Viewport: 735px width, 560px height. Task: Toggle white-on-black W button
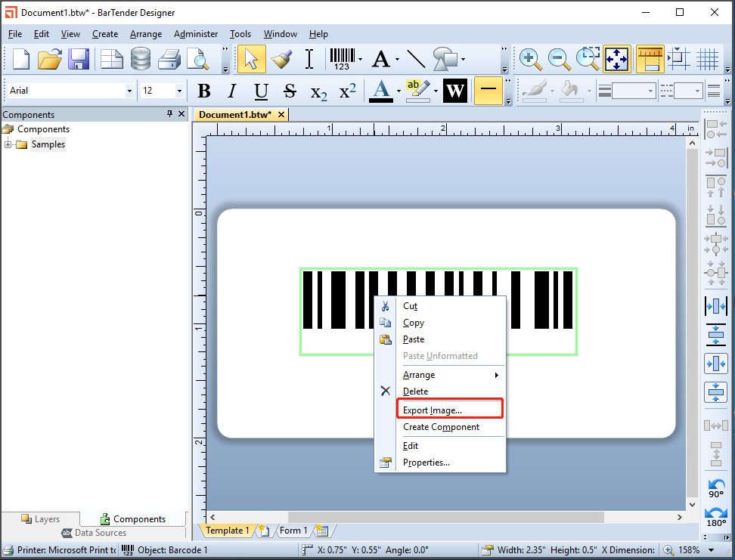coord(455,91)
